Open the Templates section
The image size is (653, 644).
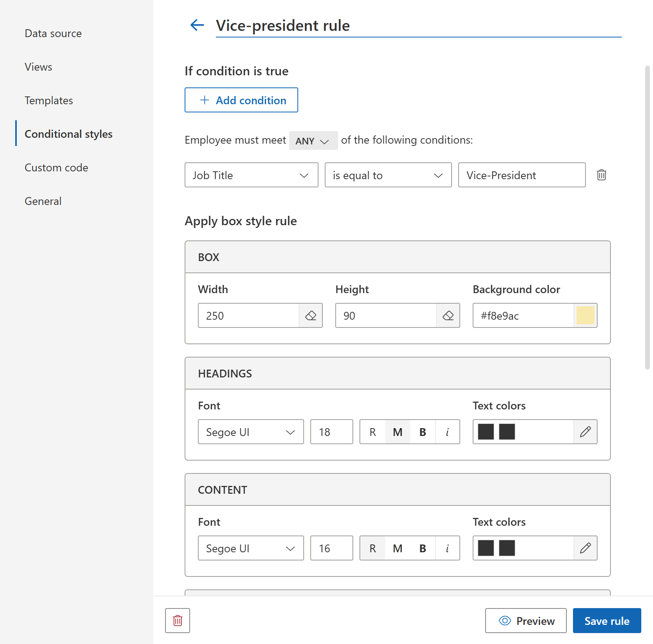pyautogui.click(x=48, y=100)
